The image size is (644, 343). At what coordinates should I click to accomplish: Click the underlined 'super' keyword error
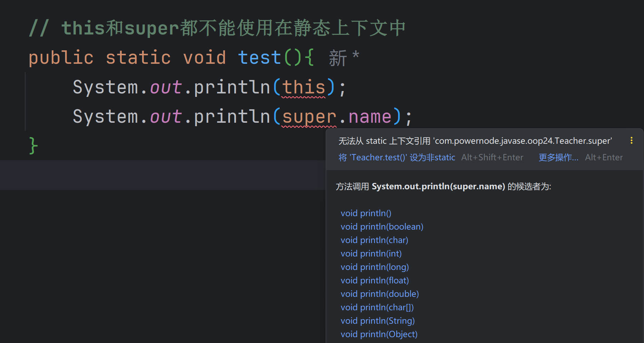[309, 117]
